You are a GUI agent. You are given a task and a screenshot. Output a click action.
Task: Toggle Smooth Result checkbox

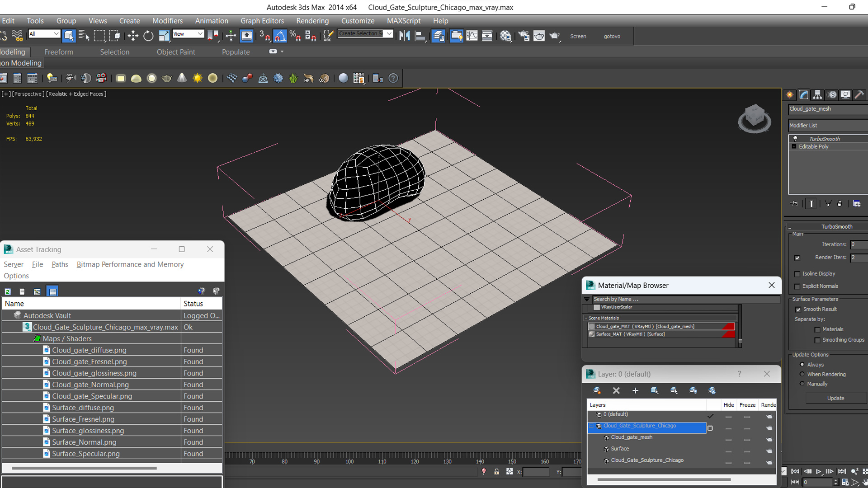[x=798, y=310]
